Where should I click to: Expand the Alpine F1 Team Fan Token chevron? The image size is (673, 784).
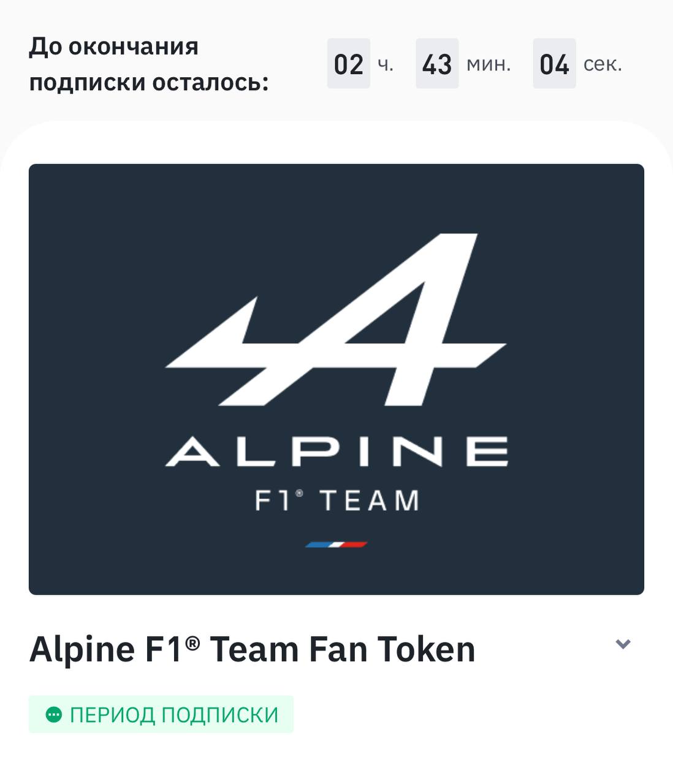tap(623, 644)
